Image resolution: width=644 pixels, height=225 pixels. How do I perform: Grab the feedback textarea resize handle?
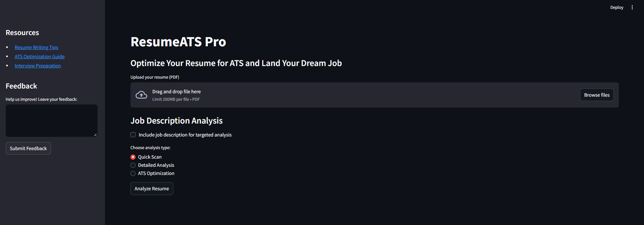[95, 135]
